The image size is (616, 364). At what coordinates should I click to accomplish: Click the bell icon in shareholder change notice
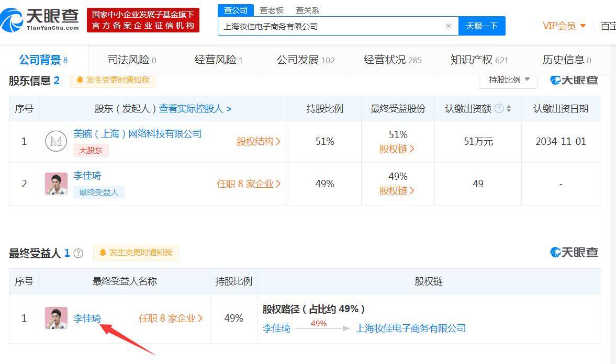[80, 80]
